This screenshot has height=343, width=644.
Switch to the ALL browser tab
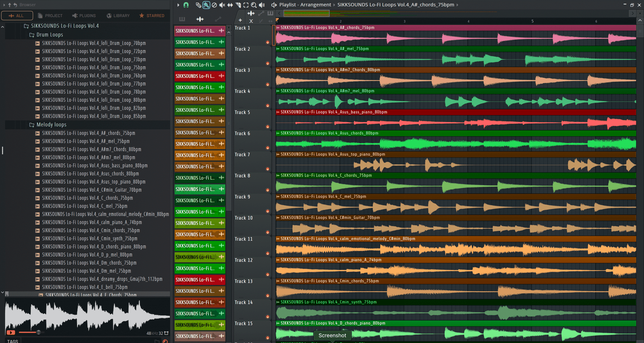click(17, 16)
